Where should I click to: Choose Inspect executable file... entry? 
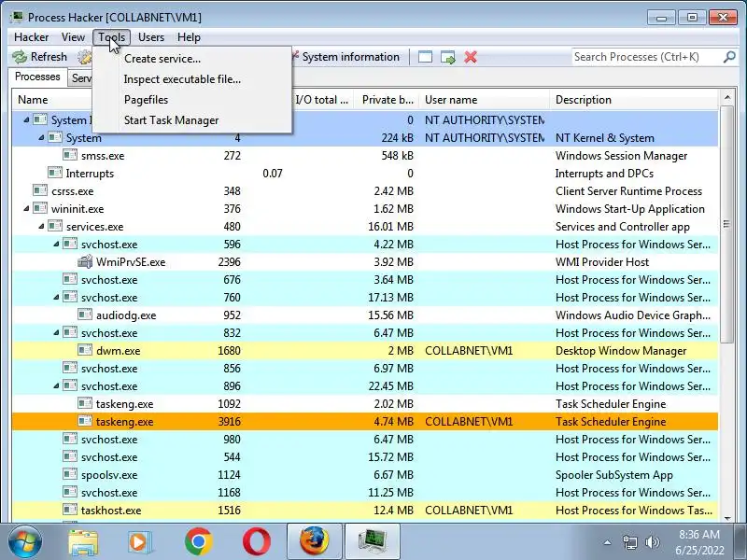[191, 79]
